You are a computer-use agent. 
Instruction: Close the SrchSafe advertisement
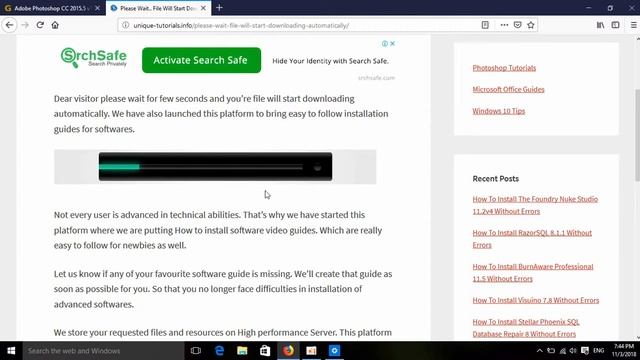[392, 44]
